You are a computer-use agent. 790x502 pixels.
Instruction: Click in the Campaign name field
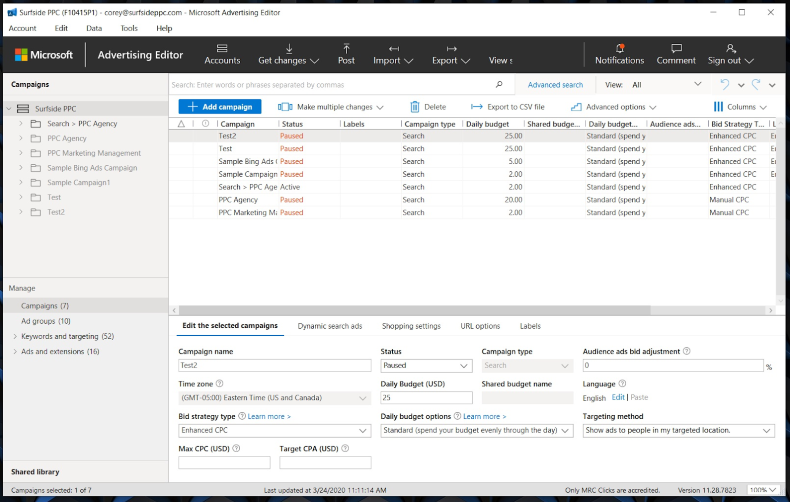(x=275, y=365)
